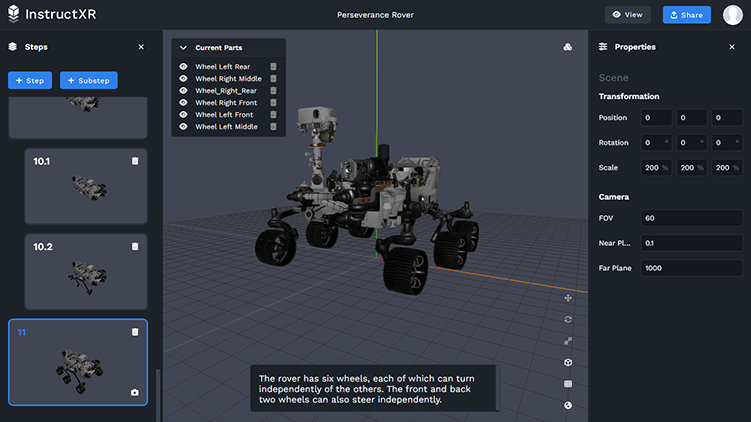
Task: Click the Perseverance rover model in viewport
Action: (366, 201)
